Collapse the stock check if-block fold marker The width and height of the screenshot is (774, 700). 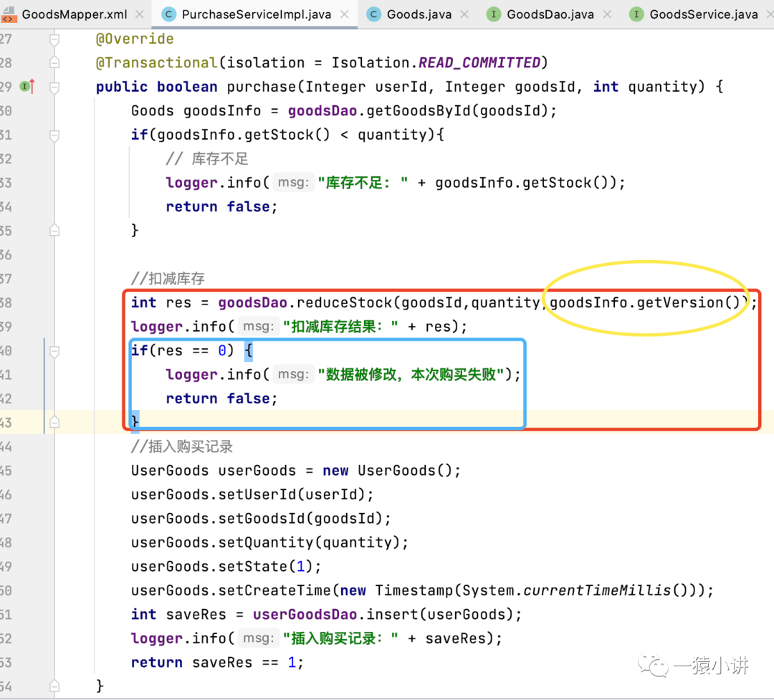(54, 135)
